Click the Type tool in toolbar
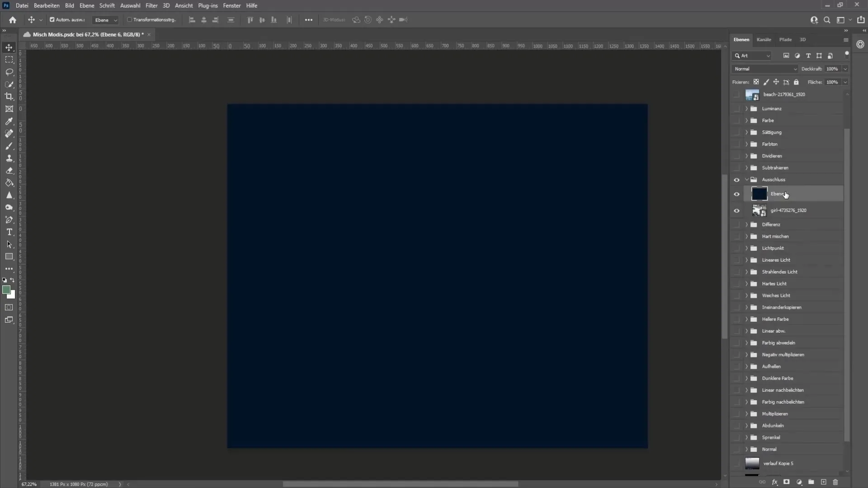 (x=9, y=232)
